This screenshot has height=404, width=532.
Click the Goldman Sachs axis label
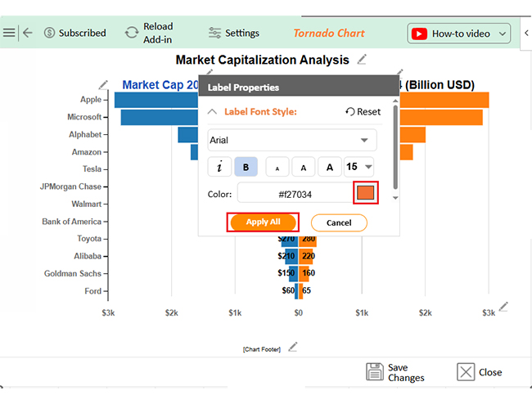[x=73, y=273]
